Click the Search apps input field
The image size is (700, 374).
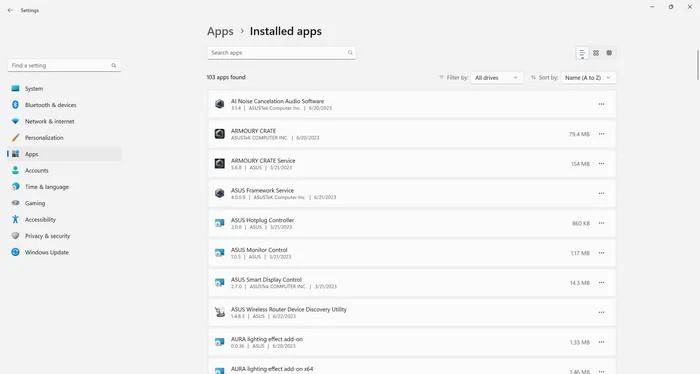click(281, 53)
